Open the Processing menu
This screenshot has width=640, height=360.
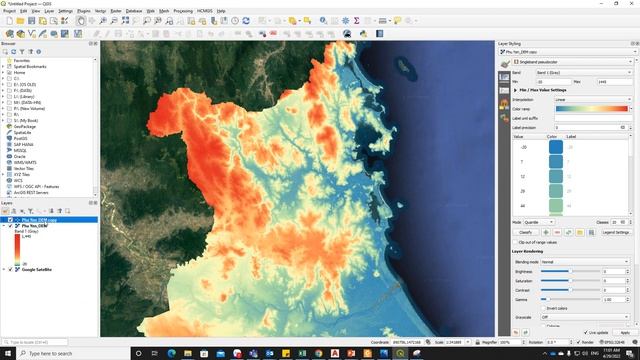(183, 11)
